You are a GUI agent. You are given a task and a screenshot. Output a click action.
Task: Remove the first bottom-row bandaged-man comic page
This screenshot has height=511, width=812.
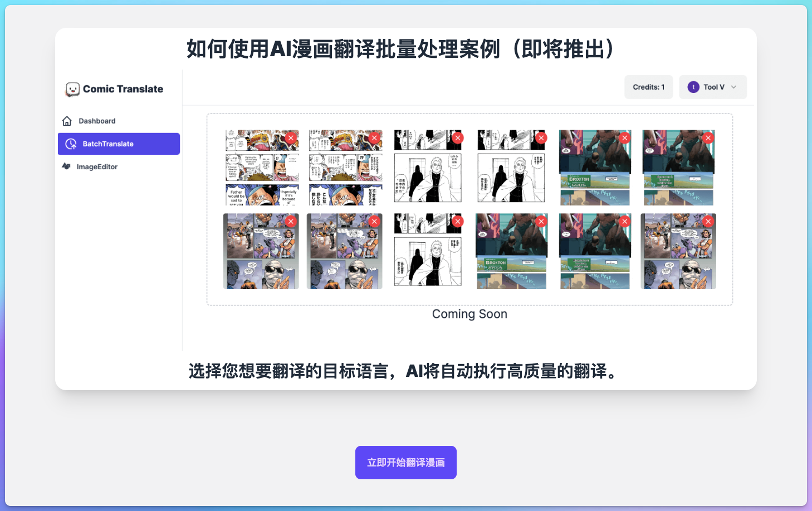pyautogui.click(x=291, y=222)
